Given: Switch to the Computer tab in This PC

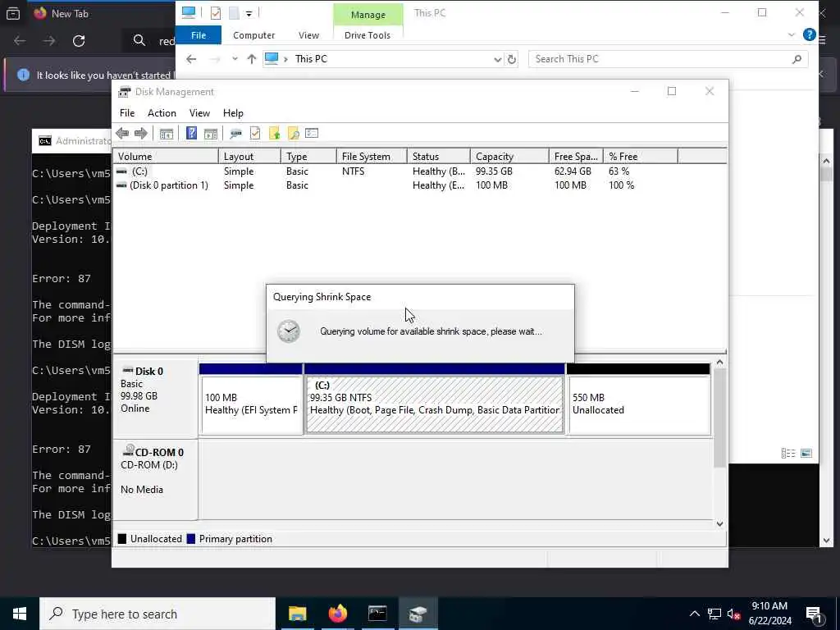Looking at the screenshot, I should pyautogui.click(x=254, y=35).
